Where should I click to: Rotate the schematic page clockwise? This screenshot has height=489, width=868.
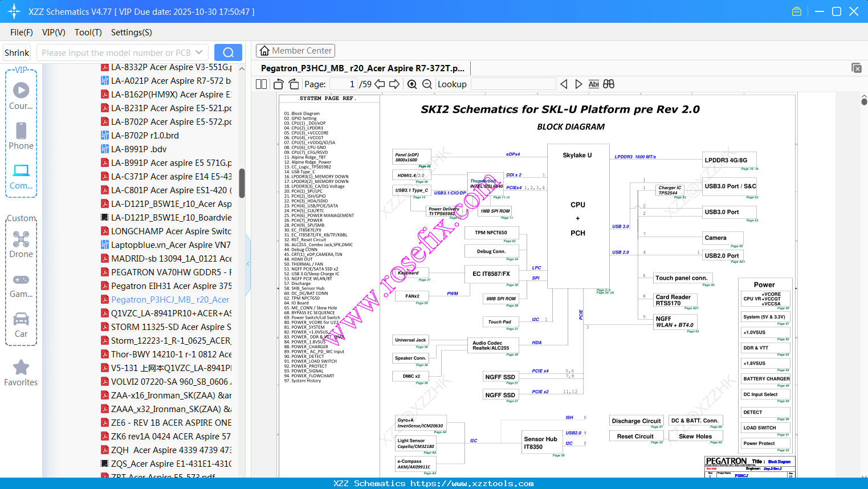tap(294, 84)
